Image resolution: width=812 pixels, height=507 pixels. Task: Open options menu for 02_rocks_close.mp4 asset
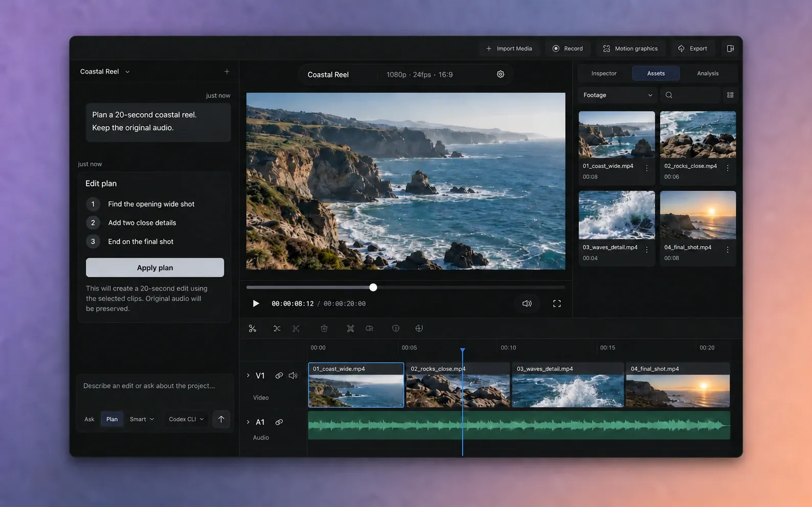pyautogui.click(x=728, y=168)
